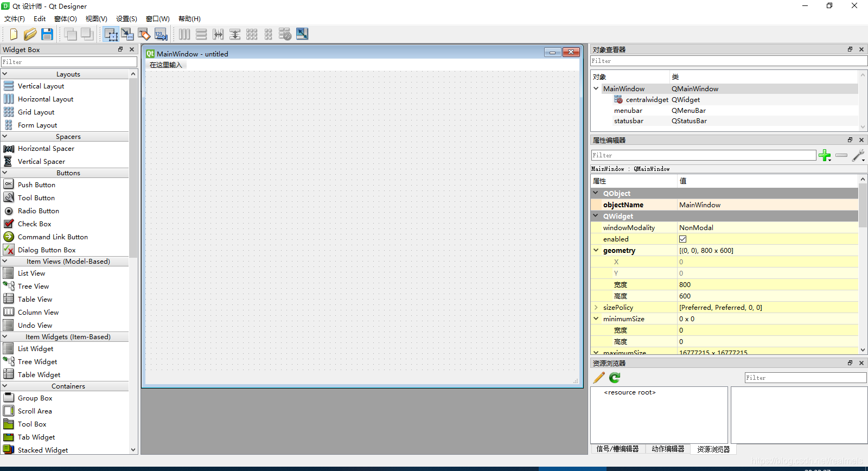Click the remove property minus icon
Image resolution: width=868 pixels, height=471 pixels.
(841, 156)
